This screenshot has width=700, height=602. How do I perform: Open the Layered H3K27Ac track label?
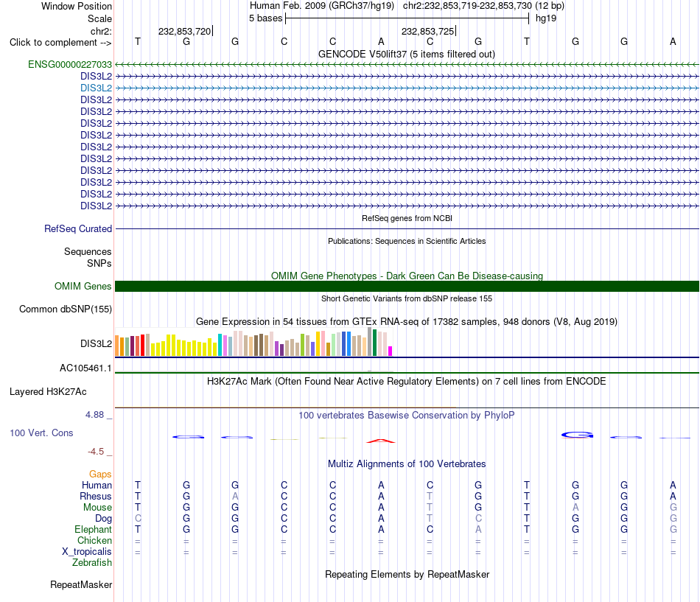click(x=48, y=392)
